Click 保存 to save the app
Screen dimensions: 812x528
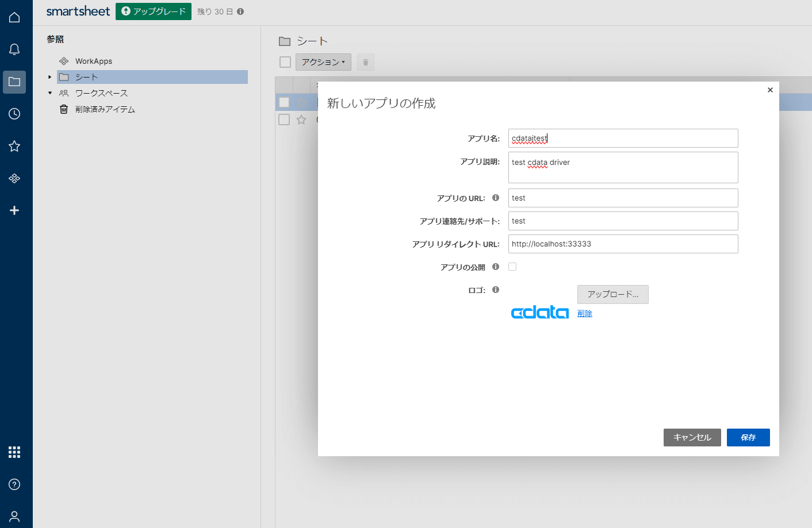click(748, 437)
